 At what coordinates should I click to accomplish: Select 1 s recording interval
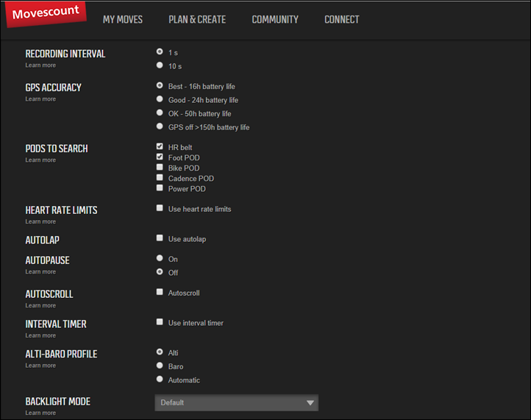pyautogui.click(x=160, y=51)
